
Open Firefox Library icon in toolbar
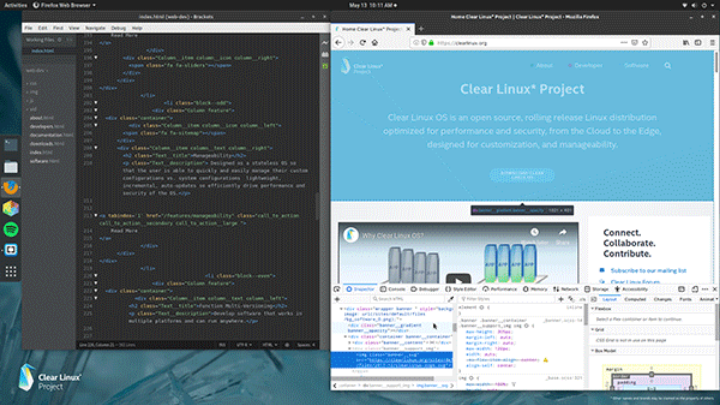pyautogui.click(x=686, y=43)
